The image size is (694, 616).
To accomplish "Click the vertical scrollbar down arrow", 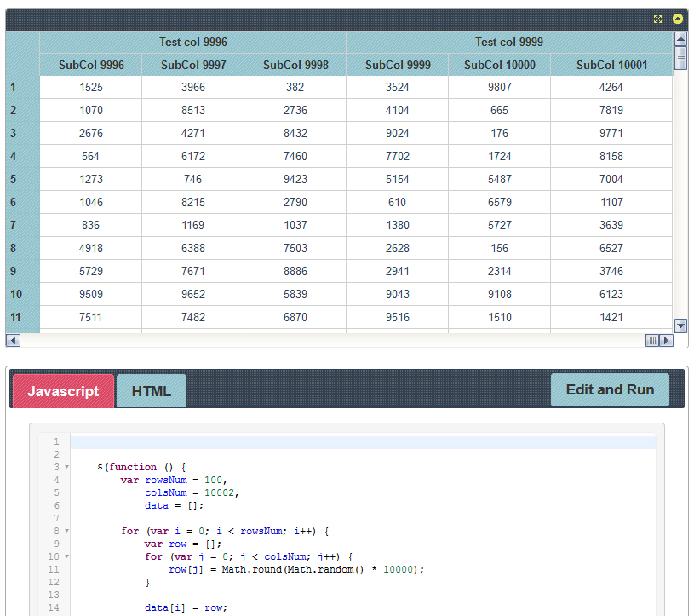I will point(680,326).
